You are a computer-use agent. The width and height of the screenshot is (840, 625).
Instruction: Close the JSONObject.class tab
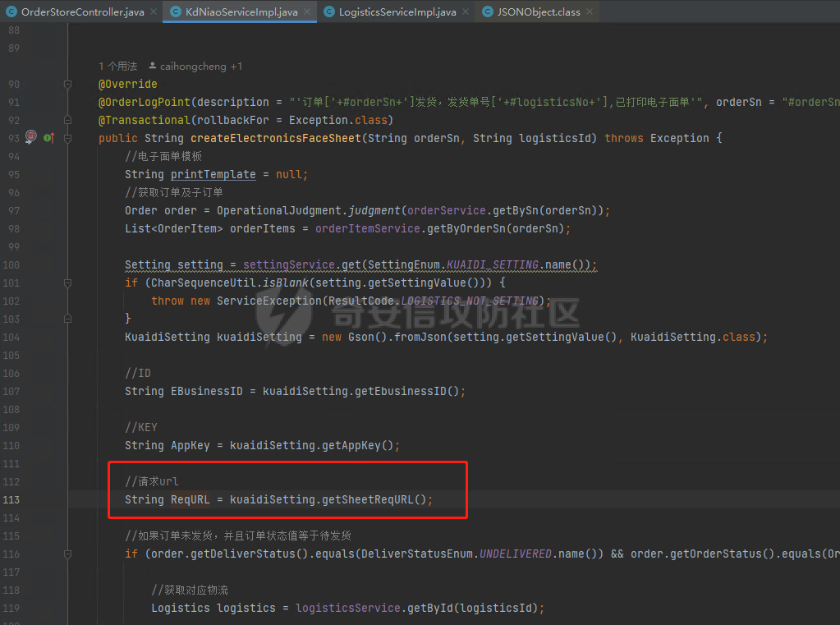(589, 12)
